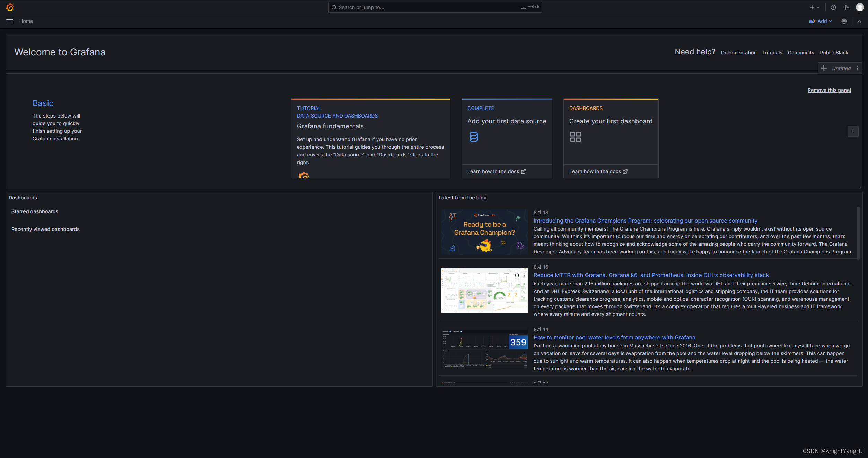868x458 pixels.
Task: Click pool monitoring blog thumbnail
Action: [485, 348]
